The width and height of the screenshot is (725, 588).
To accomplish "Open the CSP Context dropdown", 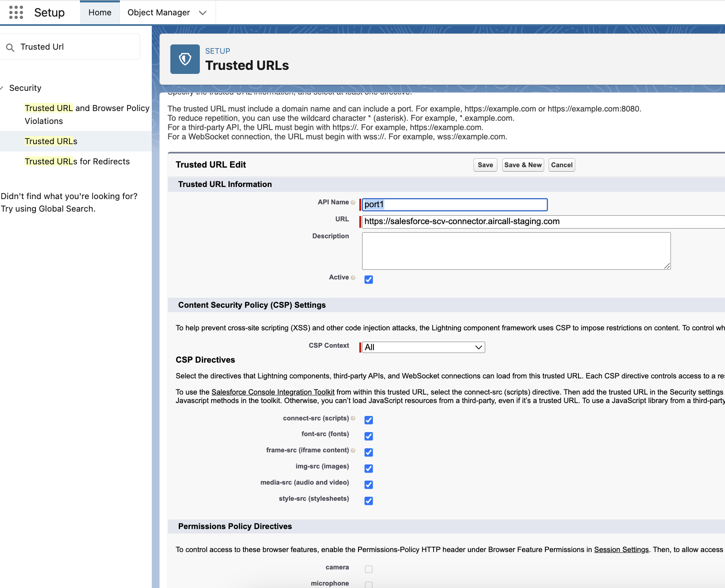I will point(423,347).
